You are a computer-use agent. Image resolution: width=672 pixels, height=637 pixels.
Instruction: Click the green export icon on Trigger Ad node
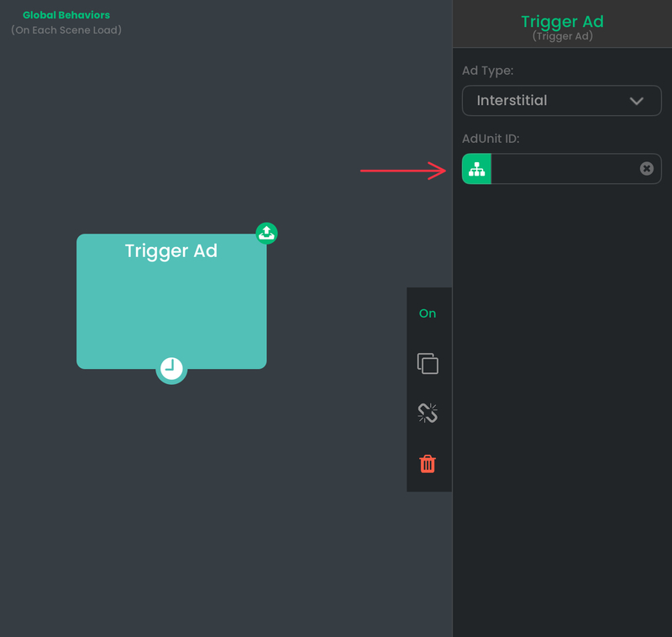(x=266, y=233)
